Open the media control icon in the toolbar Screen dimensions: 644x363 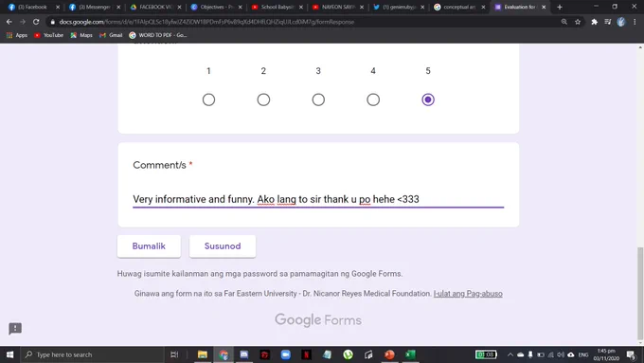(x=608, y=22)
